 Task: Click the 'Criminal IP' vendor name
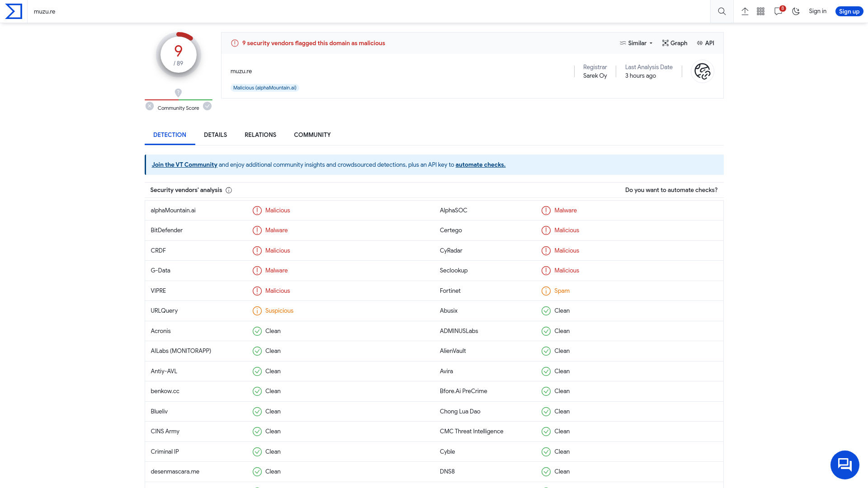[x=165, y=452]
